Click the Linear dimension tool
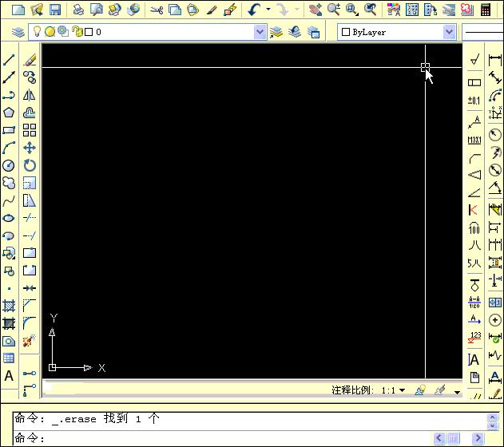The width and height of the screenshot is (504, 447). [x=495, y=60]
